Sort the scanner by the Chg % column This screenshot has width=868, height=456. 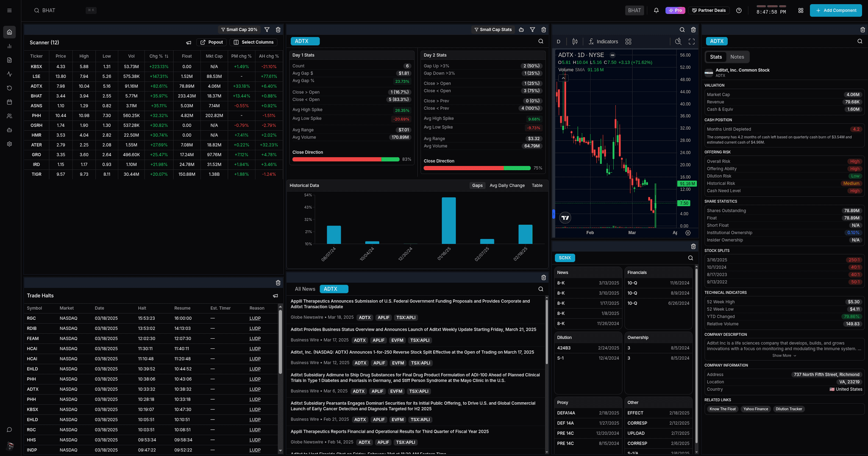[x=159, y=56]
